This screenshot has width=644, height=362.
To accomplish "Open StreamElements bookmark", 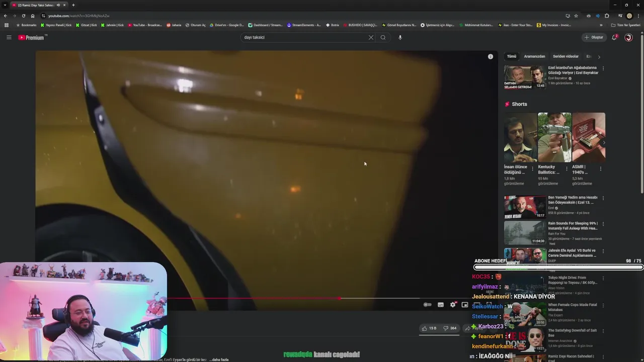I will [304, 25].
